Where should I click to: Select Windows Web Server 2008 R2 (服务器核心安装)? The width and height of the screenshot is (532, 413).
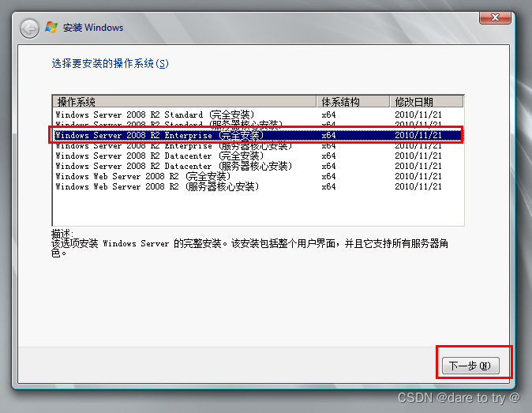click(258, 186)
